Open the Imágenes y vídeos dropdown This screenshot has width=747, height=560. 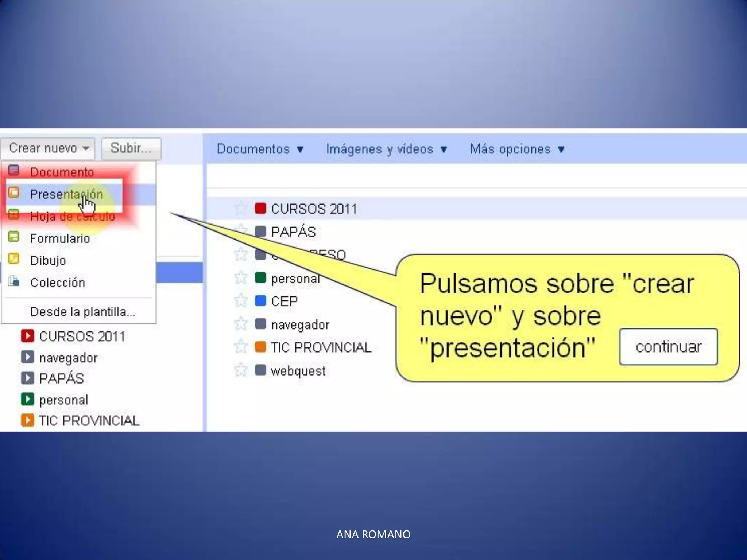point(386,149)
